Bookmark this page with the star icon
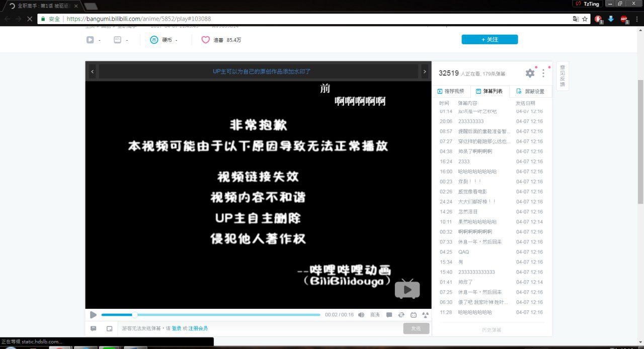 [585, 19]
